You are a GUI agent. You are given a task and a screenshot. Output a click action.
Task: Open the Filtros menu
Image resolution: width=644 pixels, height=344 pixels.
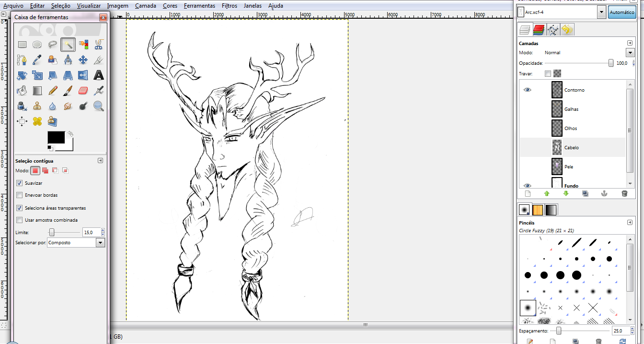[230, 6]
